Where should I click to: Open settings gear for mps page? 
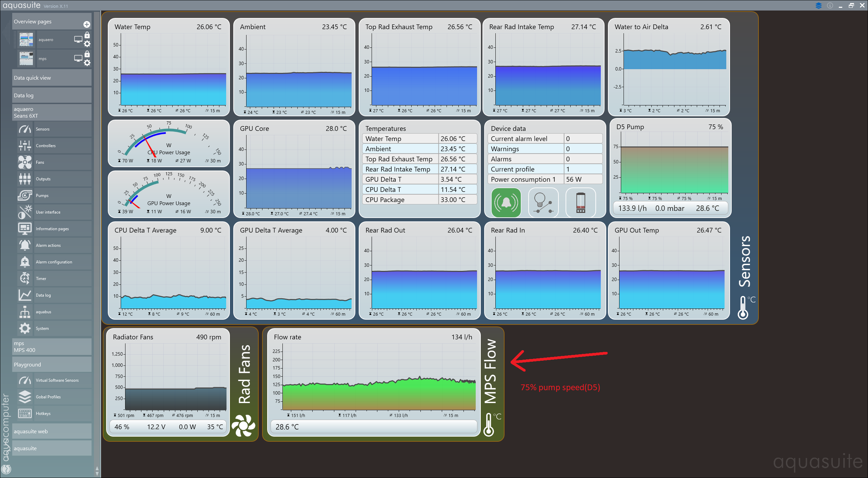tap(87, 63)
